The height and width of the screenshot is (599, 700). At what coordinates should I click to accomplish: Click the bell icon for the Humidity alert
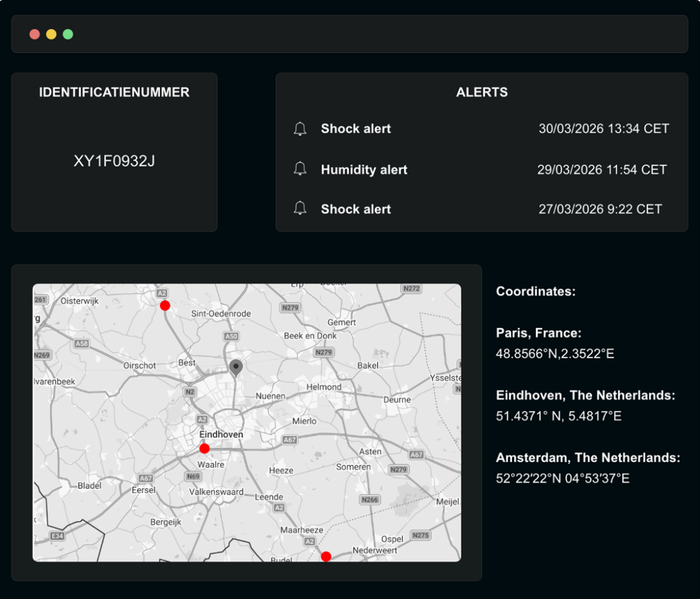[299, 170]
